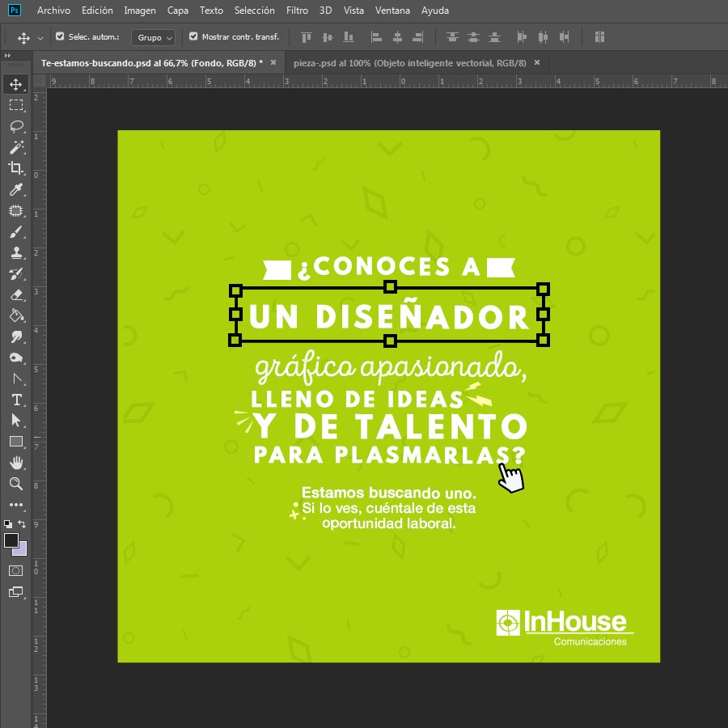Select the Eraser tool
This screenshot has height=728, width=728.
16,294
